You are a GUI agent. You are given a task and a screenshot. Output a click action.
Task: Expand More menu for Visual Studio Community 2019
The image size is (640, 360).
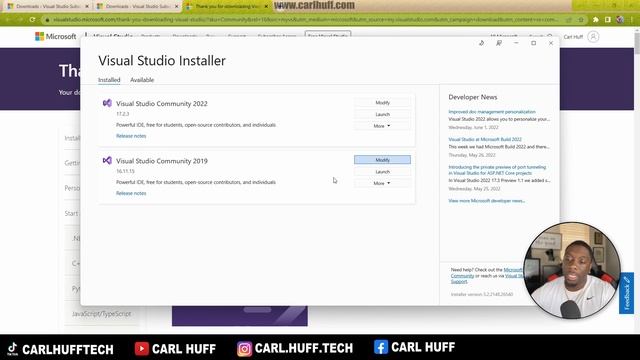coord(382,183)
